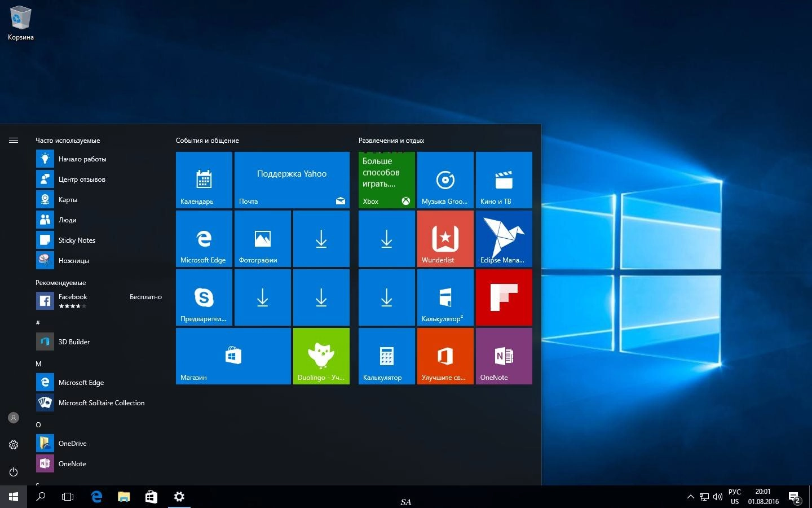Launch the Duolingo tile
812x508 pixels.
tap(321, 356)
